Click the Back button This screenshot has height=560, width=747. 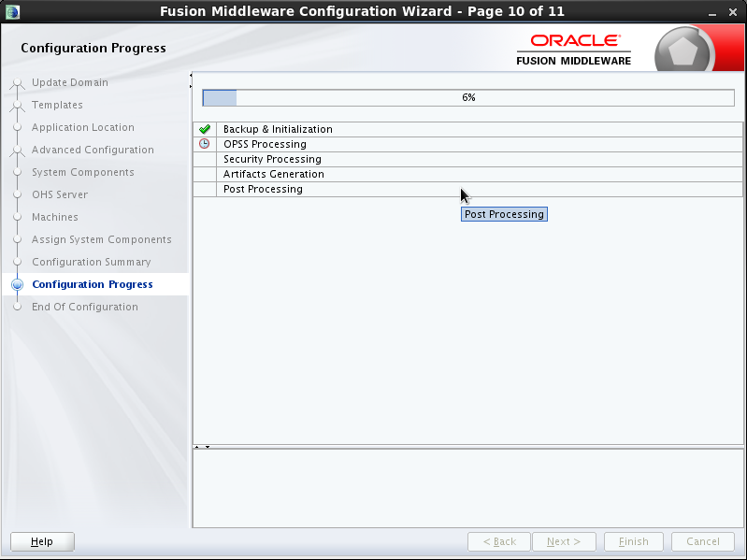(499, 541)
